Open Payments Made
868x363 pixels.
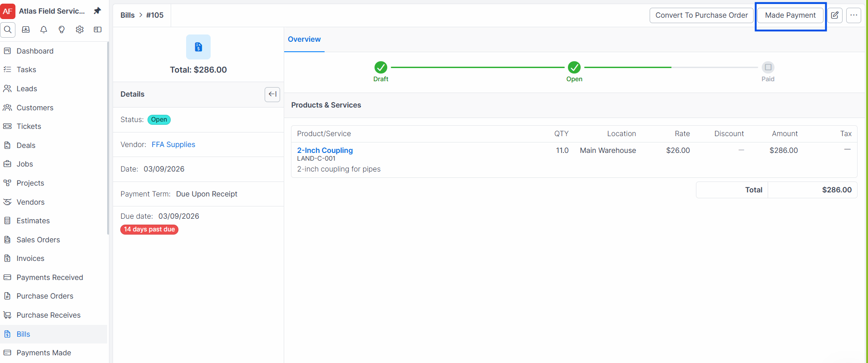[54, 353]
